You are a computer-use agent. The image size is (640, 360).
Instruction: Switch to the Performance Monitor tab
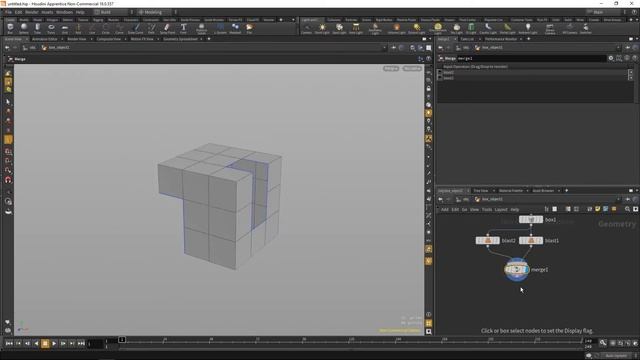pos(501,39)
